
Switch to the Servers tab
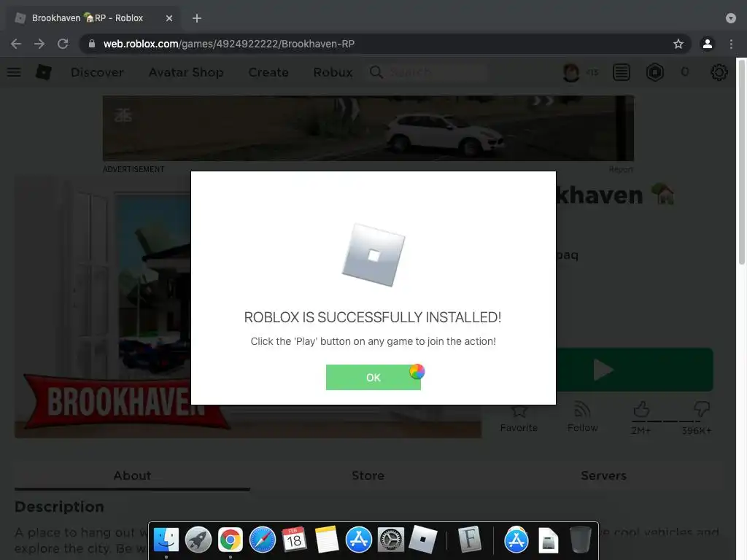tap(603, 475)
